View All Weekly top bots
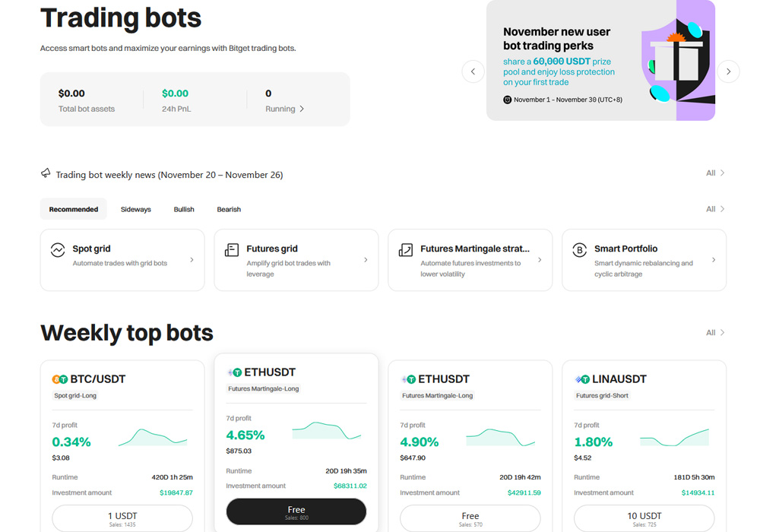The width and height of the screenshot is (760, 532). coord(715,332)
